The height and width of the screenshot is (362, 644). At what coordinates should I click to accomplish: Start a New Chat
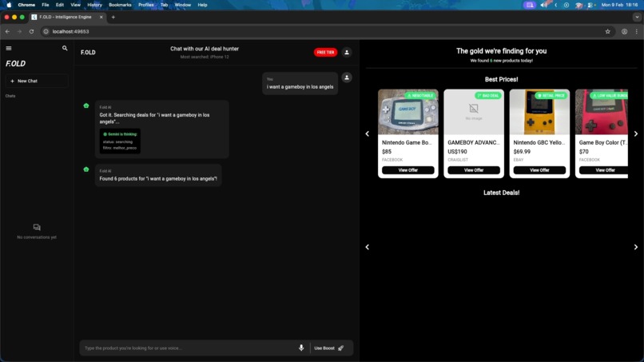[37, 81]
